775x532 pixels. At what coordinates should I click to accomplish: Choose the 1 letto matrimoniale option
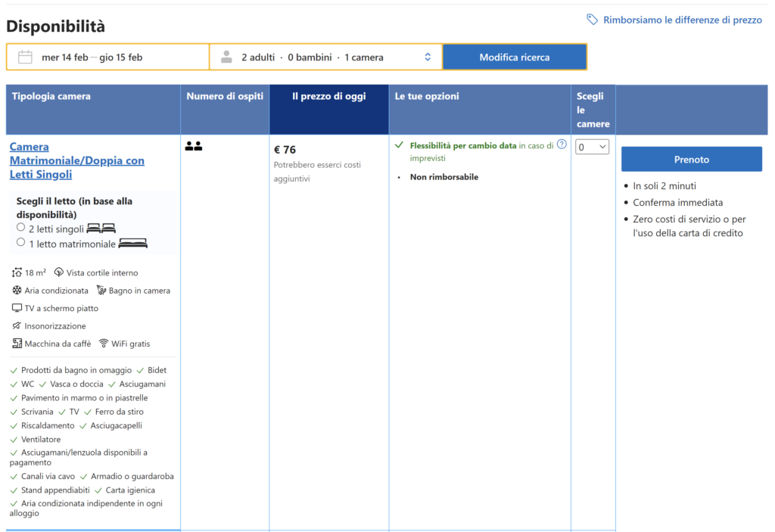click(21, 243)
